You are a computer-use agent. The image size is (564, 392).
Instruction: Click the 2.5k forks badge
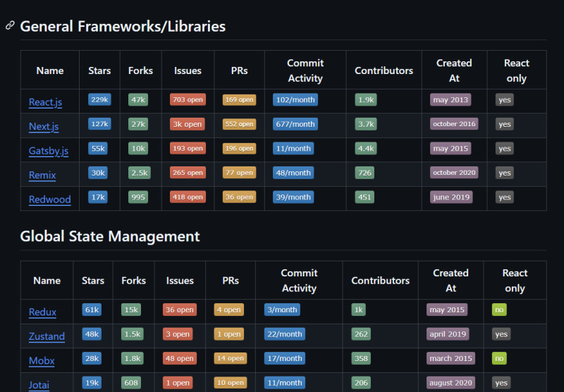[140, 173]
